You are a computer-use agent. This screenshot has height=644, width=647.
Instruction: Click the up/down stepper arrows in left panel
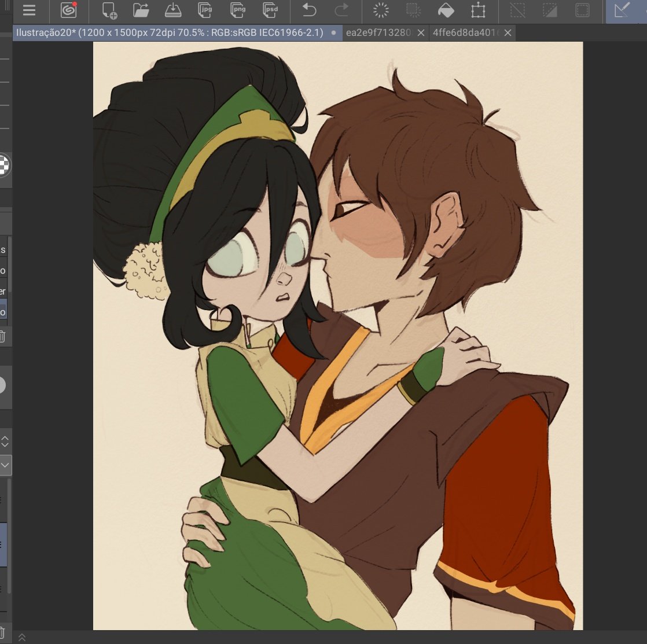click(5, 441)
